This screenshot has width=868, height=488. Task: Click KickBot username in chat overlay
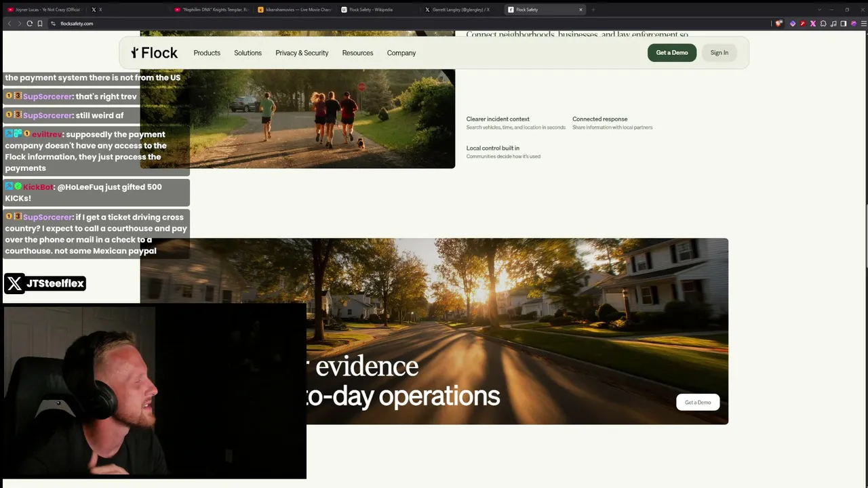coord(38,187)
